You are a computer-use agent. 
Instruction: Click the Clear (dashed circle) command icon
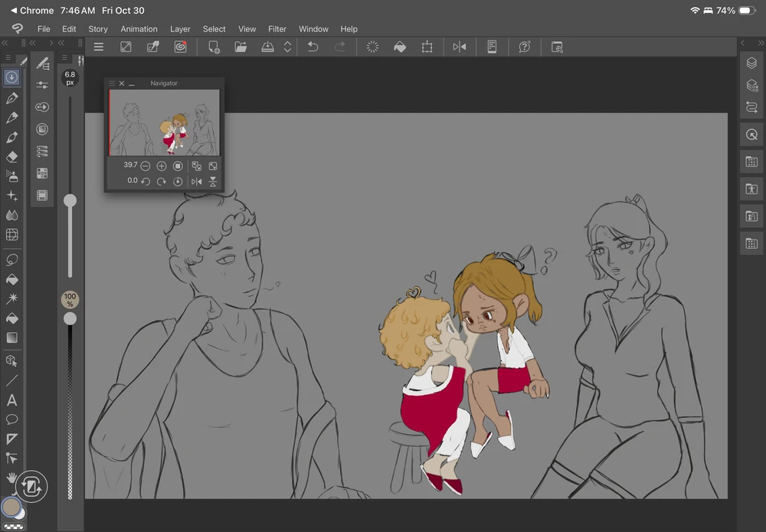[372, 47]
